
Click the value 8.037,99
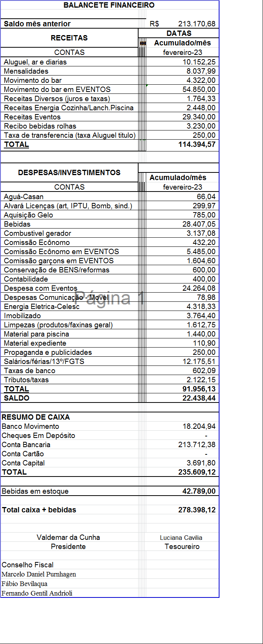pos(201,71)
